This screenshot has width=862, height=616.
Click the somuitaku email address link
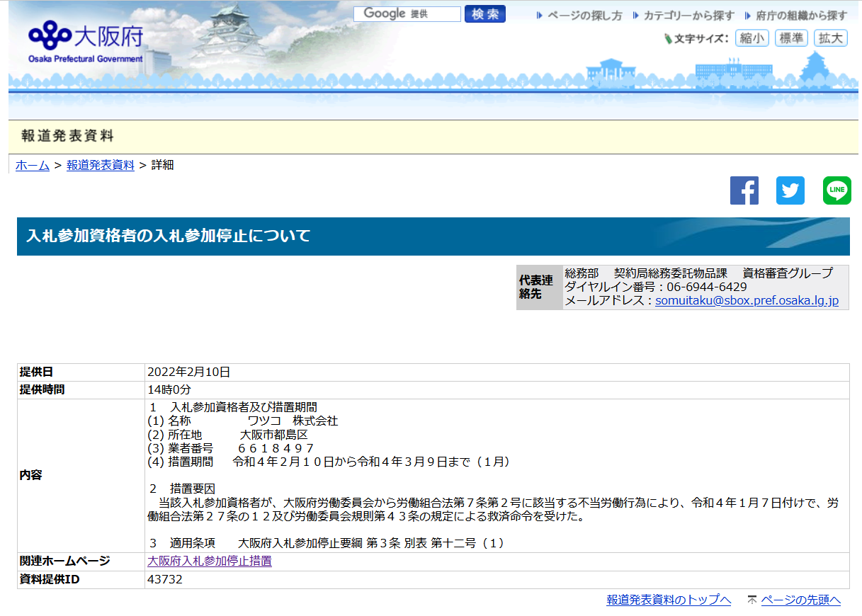(x=747, y=300)
